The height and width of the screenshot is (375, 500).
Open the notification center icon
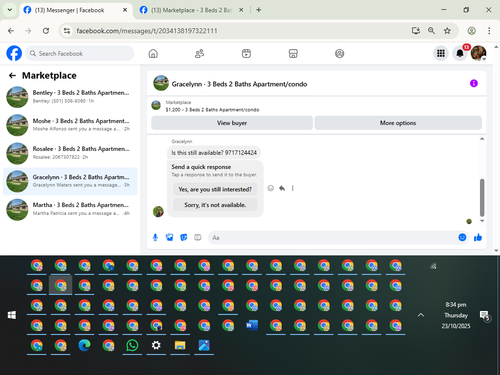484,315
